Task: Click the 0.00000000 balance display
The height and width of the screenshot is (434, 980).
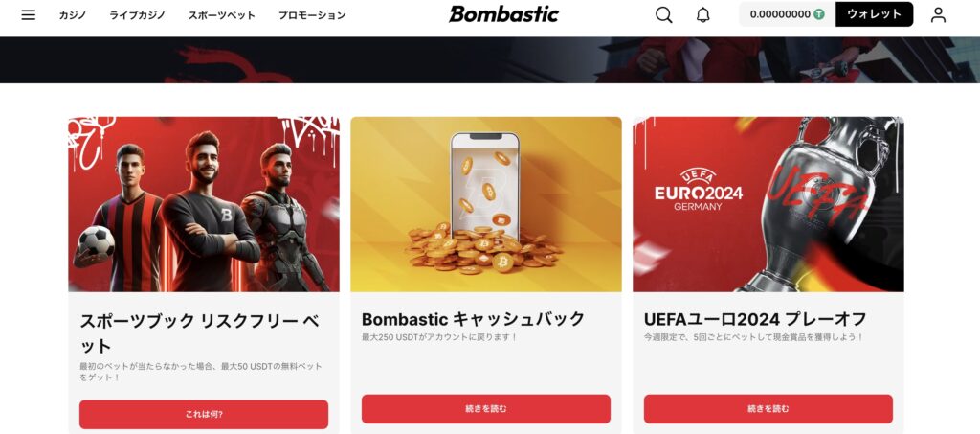Action: [x=780, y=14]
